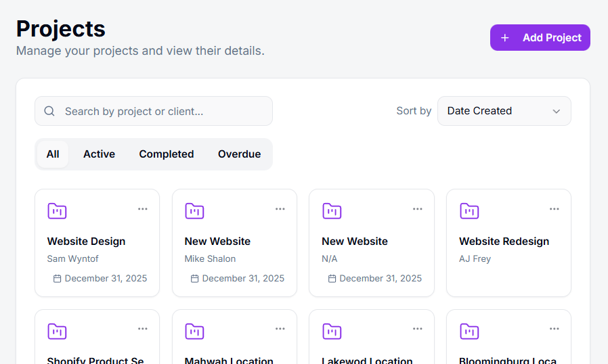
Task: Open the more options menu on Shopify Product card
Action: click(x=143, y=329)
